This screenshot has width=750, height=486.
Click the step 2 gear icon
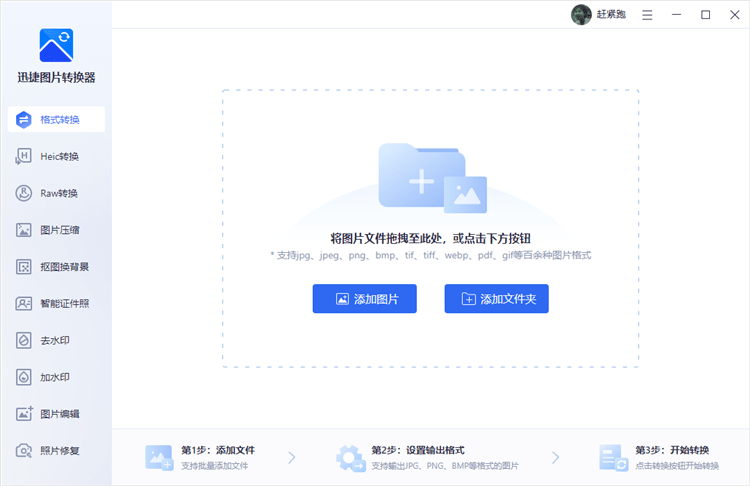pyautogui.click(x=351, y=458)
